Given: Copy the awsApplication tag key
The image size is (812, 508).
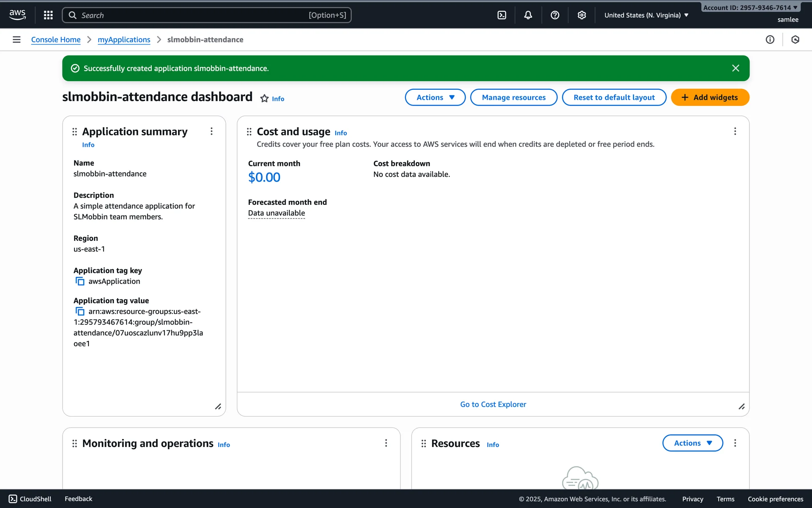Looking at the screenshot, I should (x=80, y=282).
